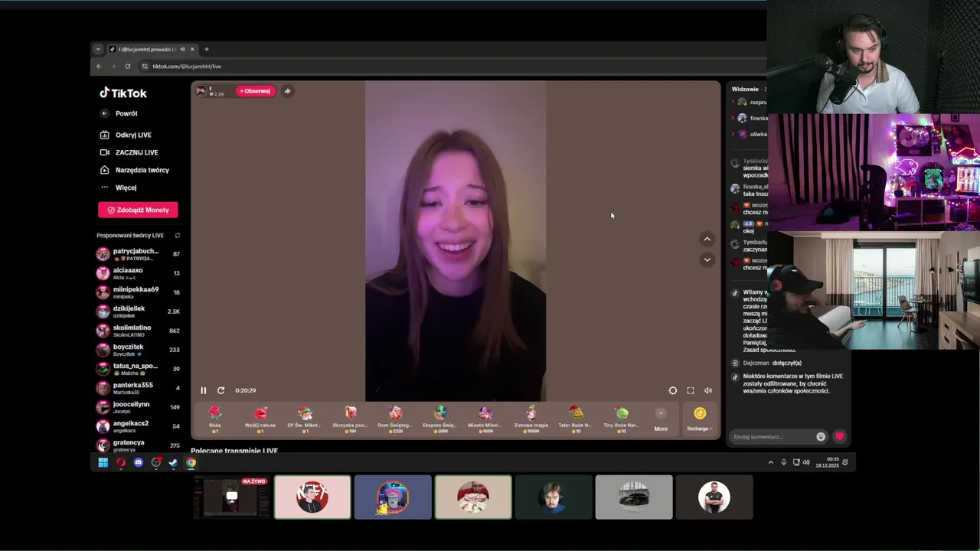Open Chrome from the taskbar
This screenshot has width=980, height=551.
(191, 462)
